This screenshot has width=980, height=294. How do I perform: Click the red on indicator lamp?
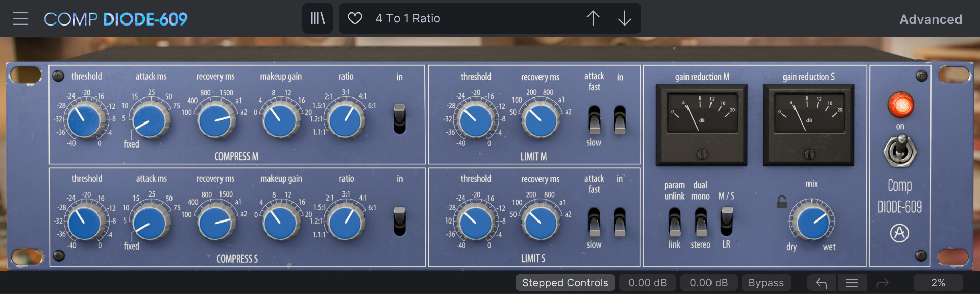[x=901, y=105]
